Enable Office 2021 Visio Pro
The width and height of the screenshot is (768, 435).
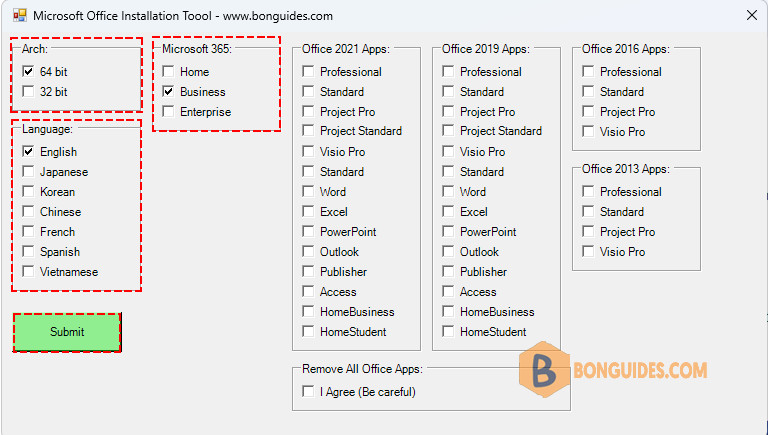pyautogui.click(x=308, y=151)
